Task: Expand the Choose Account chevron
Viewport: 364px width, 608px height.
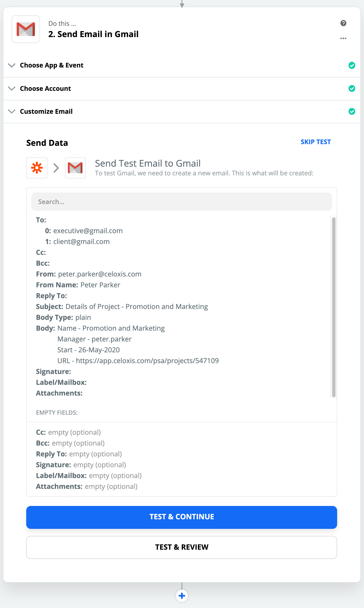Action: coord(11,88)
